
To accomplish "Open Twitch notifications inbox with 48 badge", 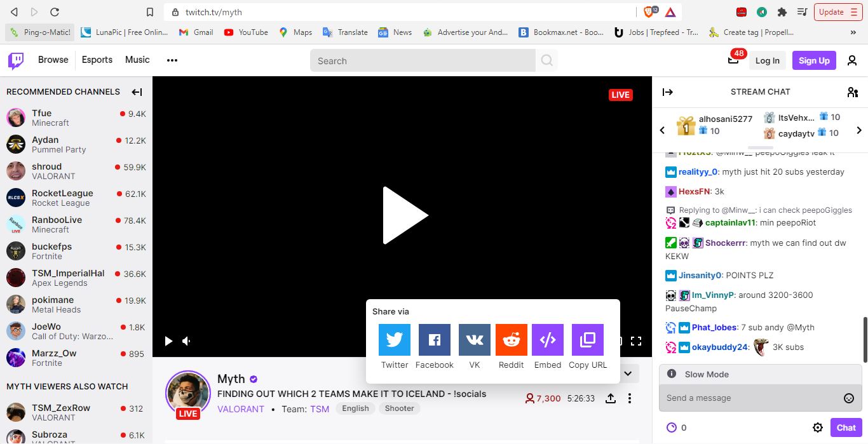I will 733,60.
